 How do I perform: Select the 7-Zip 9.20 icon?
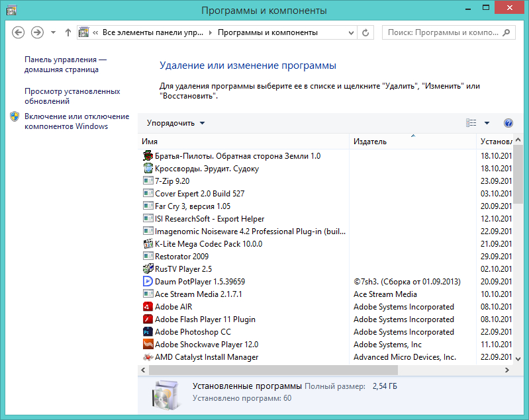pos(148,181)
